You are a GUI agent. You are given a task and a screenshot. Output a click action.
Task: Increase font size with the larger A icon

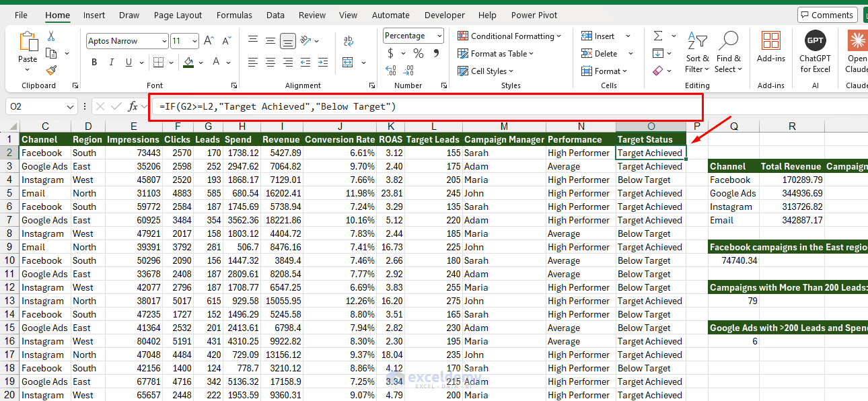pos(209,41)
